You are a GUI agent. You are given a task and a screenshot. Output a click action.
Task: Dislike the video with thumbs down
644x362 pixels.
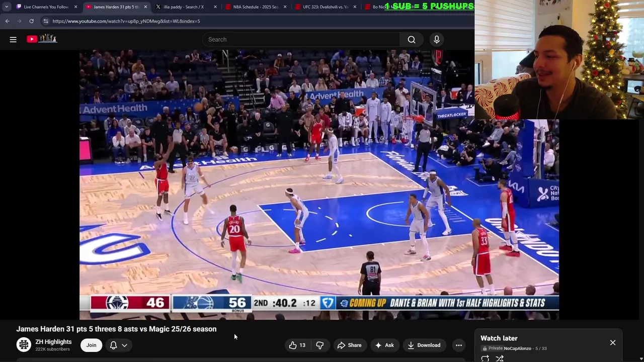[x=319, y=345]
